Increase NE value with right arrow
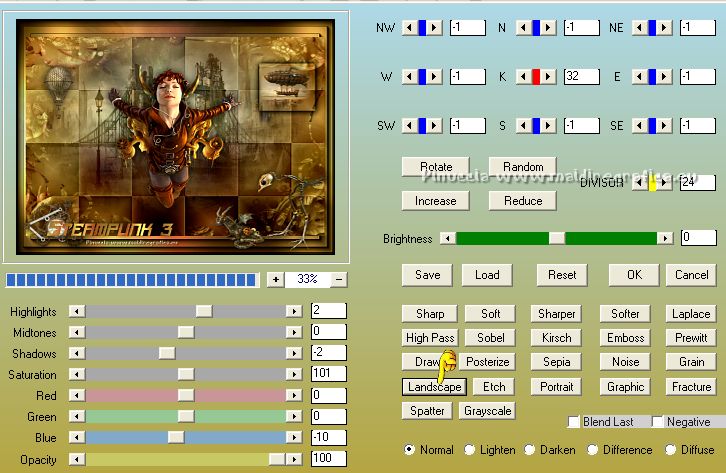The width and height of the screenshot is (726, 473). coord(664,28)
